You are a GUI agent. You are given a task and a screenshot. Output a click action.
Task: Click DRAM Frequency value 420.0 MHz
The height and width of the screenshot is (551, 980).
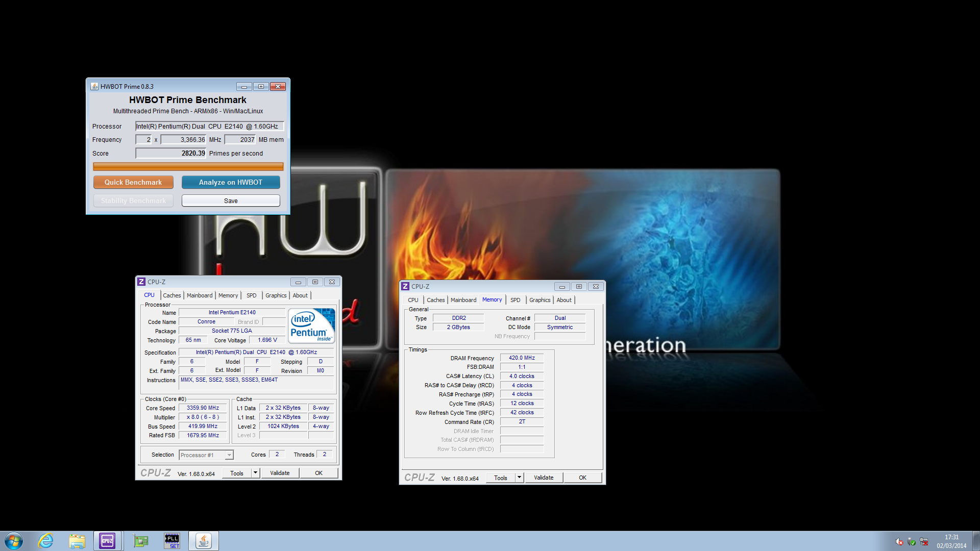[522, 358]
